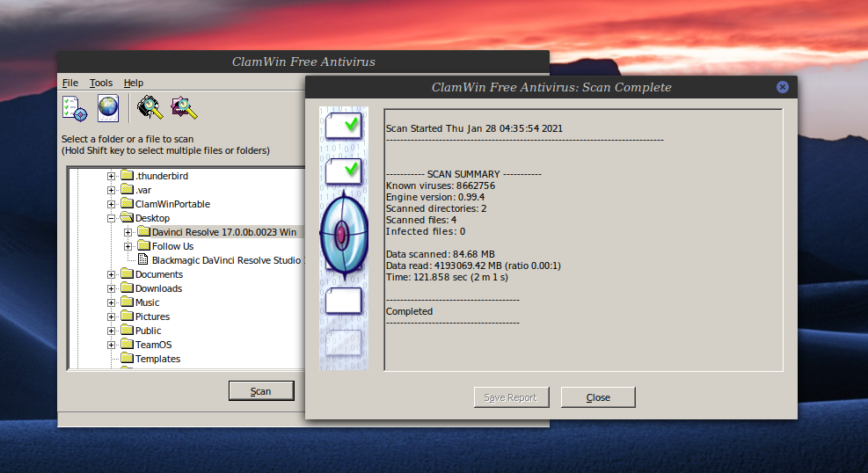Click the 'Engine version: 0.99.4' line
This screenshot has width=868, height=473.
pyautogui.click(x=435, y=197)
